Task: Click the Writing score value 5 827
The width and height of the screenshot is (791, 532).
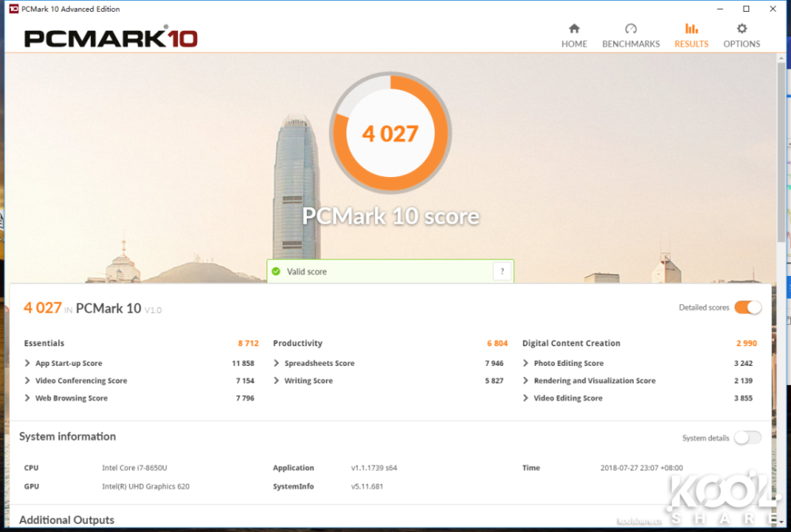Action: (x=494, y=381)
